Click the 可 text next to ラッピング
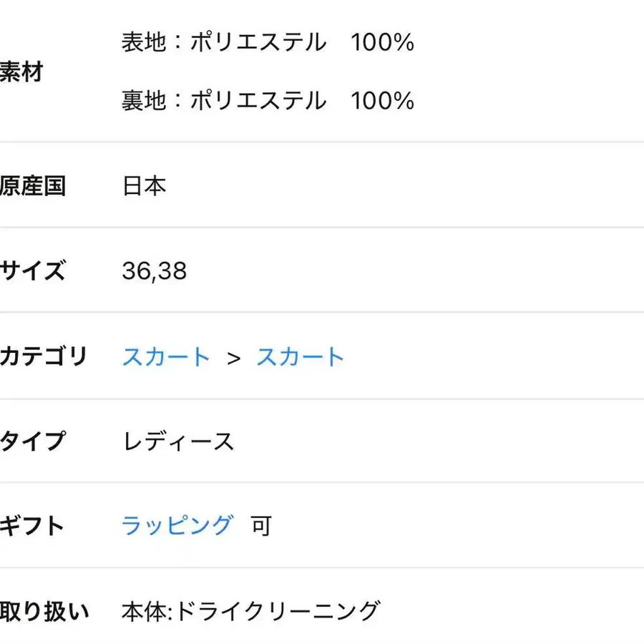The height and width of the screenshot is (644, 644). click(x=262, y=526)
